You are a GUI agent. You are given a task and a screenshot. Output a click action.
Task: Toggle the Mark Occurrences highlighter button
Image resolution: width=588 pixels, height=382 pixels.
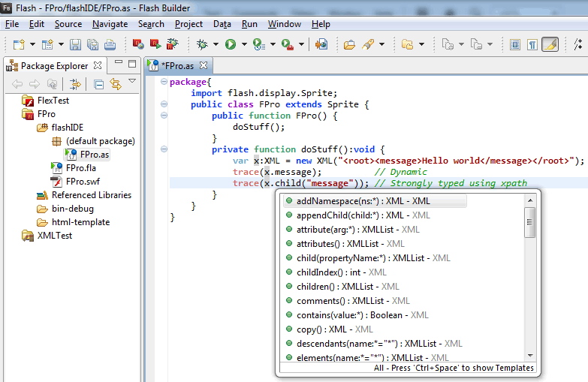pyautogui.click(x=550, y=44)
